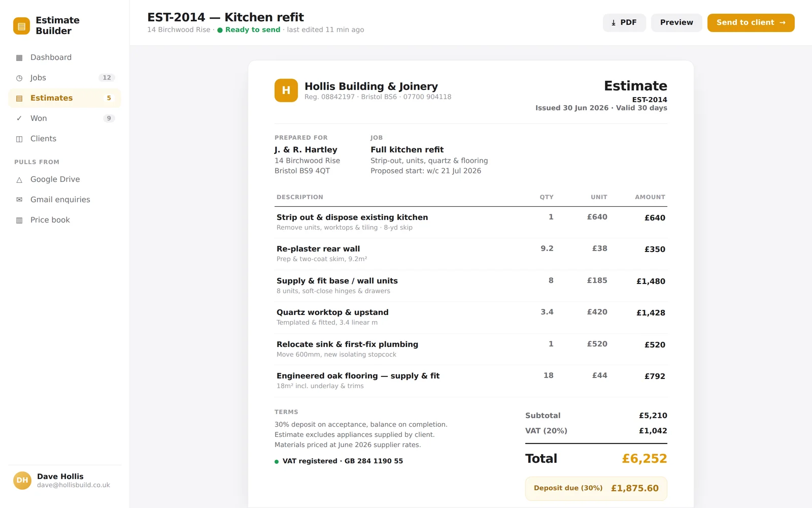This screenshot has height=508, width=812.
Task: Open the Price book
Action: (64, 220)
